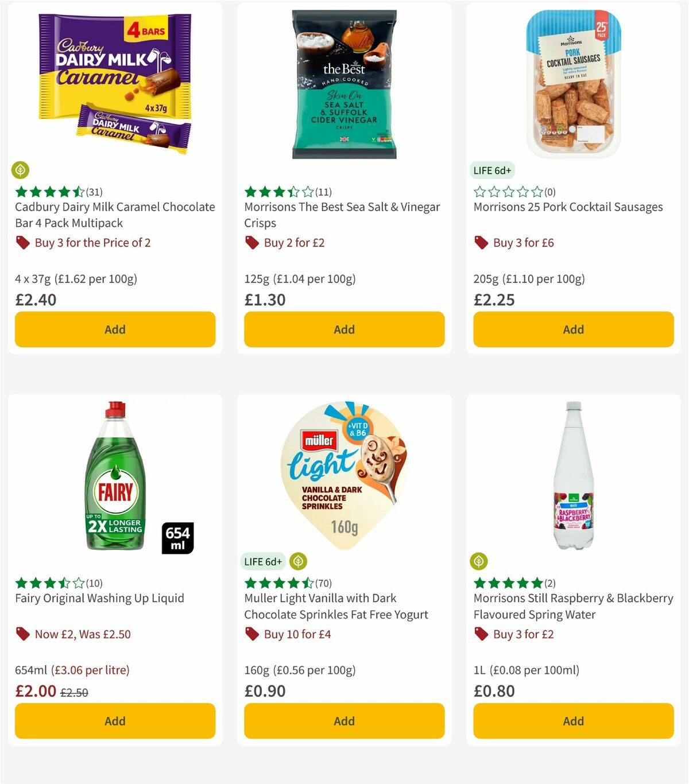Add the Fairy Washing Up Liquid to basket

click(115, 721)
